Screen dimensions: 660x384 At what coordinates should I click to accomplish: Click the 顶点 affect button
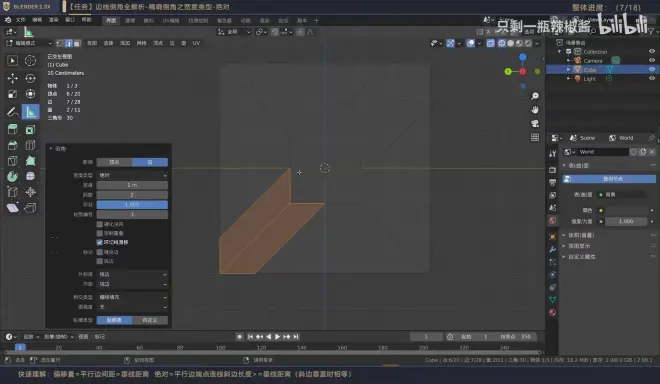click(114, 162)
